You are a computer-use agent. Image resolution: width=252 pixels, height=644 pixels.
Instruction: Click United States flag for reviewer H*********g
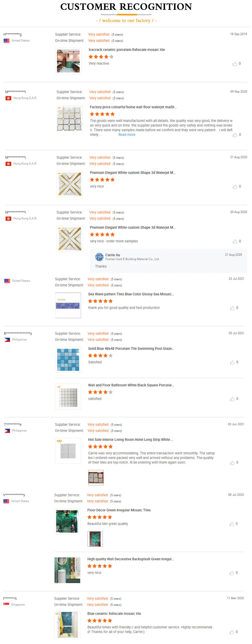click(x=6, y=41)
